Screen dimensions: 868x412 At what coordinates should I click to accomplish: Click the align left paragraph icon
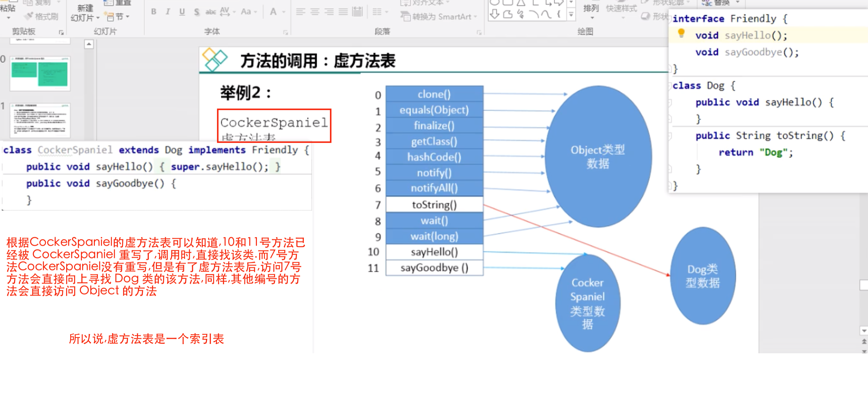tap(301, 12)
